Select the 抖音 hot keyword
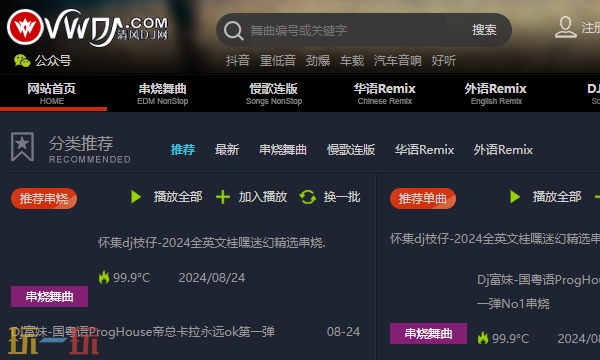The image size is (600, 360). pyautogui.click(x=238, y=60)
